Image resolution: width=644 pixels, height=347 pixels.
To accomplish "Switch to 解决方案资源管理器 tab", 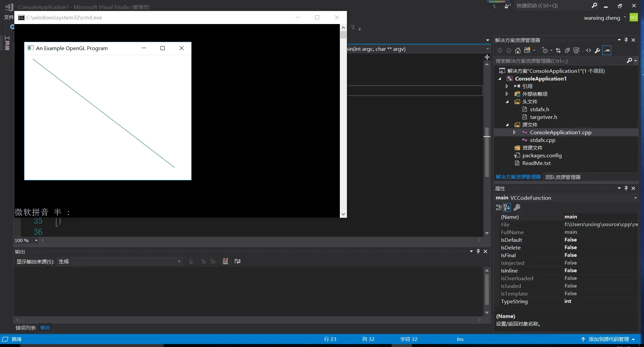I will (518, 177).
